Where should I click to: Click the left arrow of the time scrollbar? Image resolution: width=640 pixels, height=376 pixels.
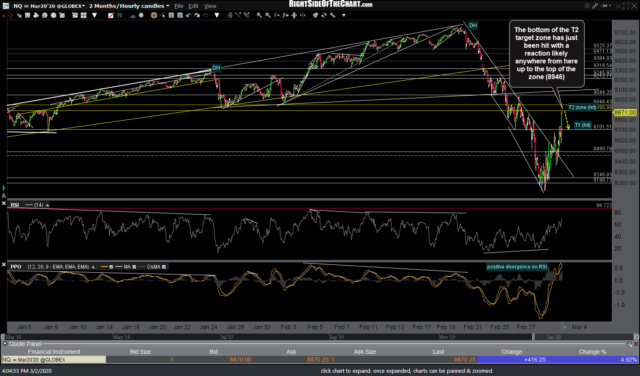[2, 337]
